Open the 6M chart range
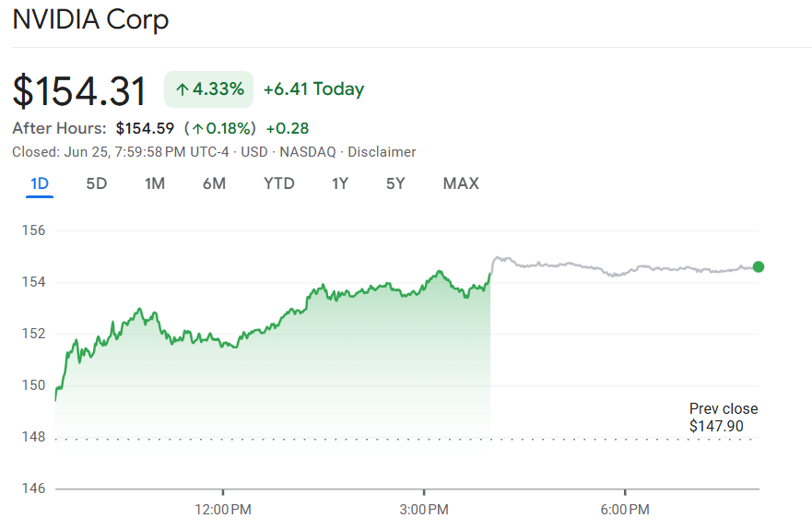812x530 pixels. pos(214,183)
